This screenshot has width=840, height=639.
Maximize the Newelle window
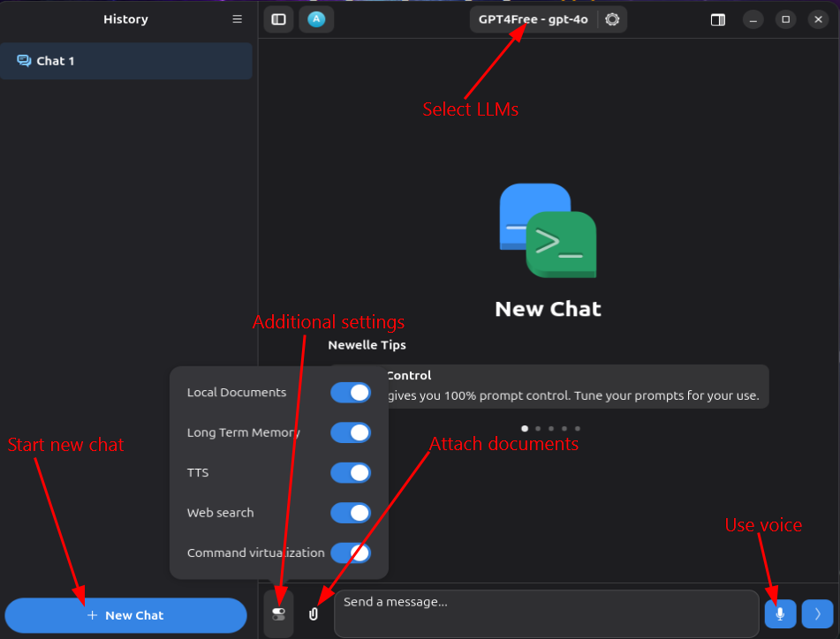(x=785, y=19)
